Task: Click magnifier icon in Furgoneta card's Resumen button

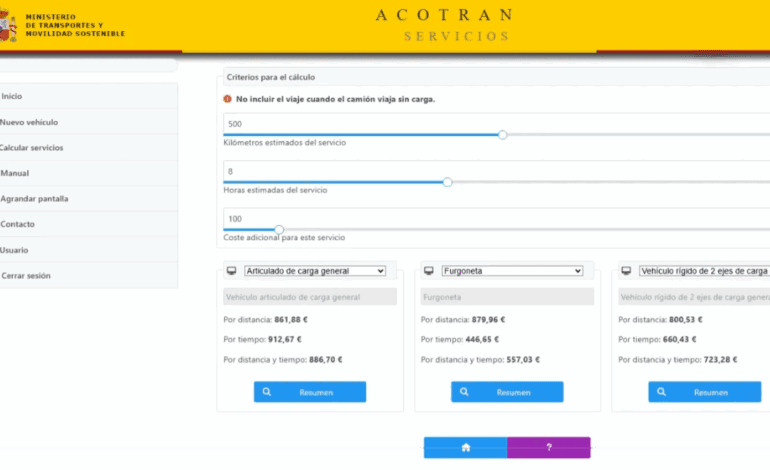Action: 464,392
